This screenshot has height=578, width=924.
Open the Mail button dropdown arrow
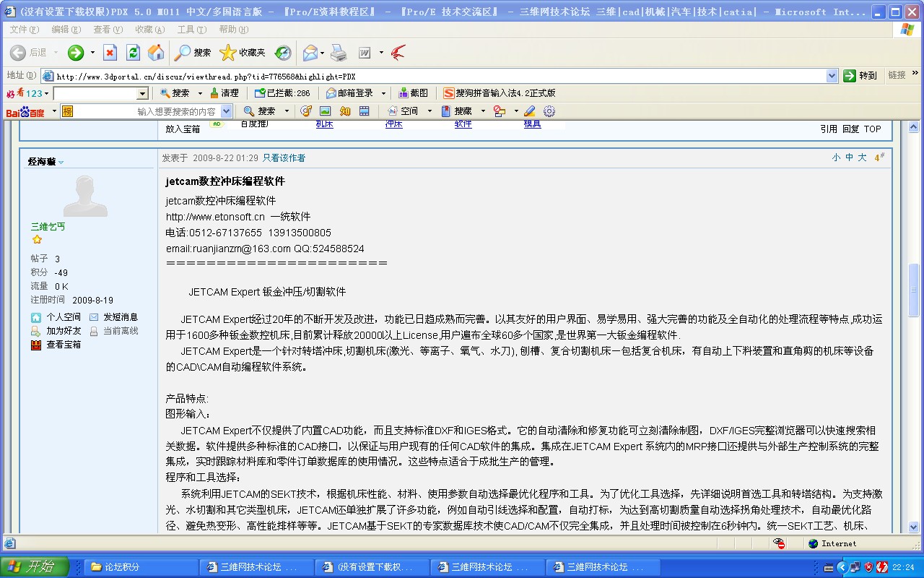323,53
